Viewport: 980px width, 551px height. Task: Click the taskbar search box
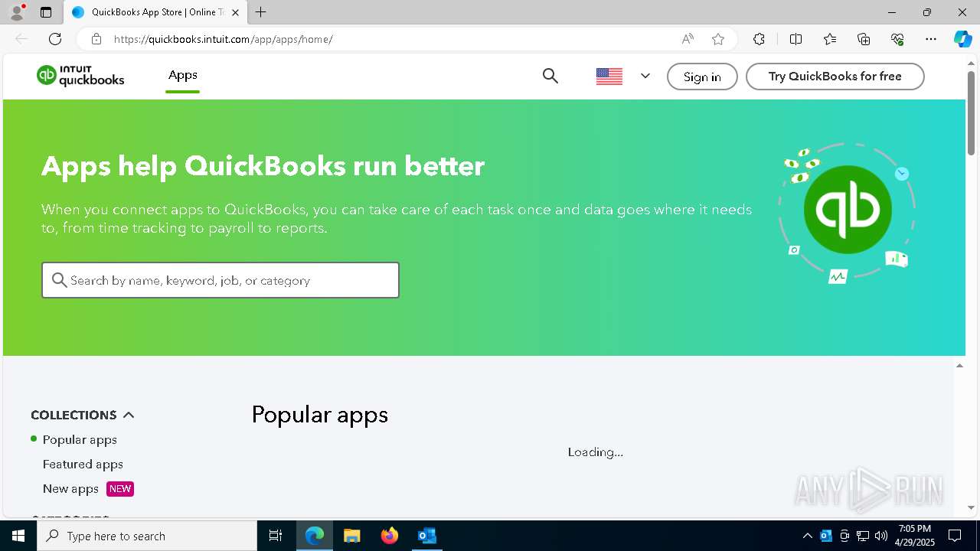coord(147,536)
